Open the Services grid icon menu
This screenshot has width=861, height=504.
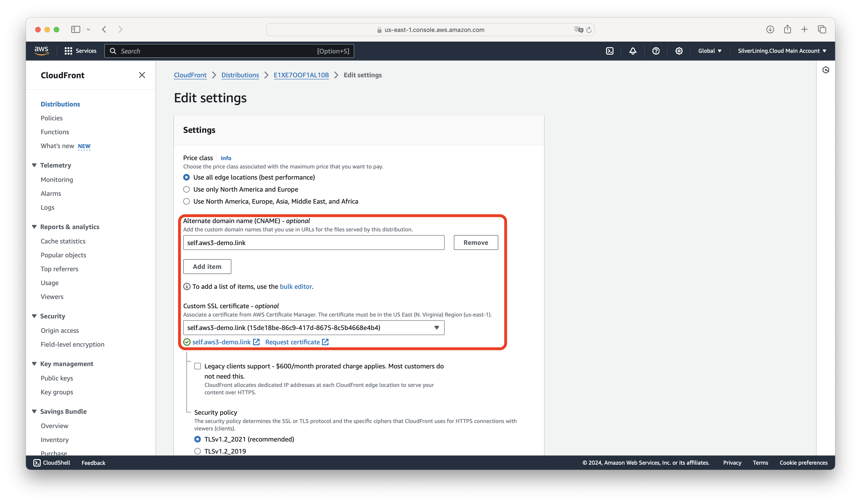pos(68,51)
